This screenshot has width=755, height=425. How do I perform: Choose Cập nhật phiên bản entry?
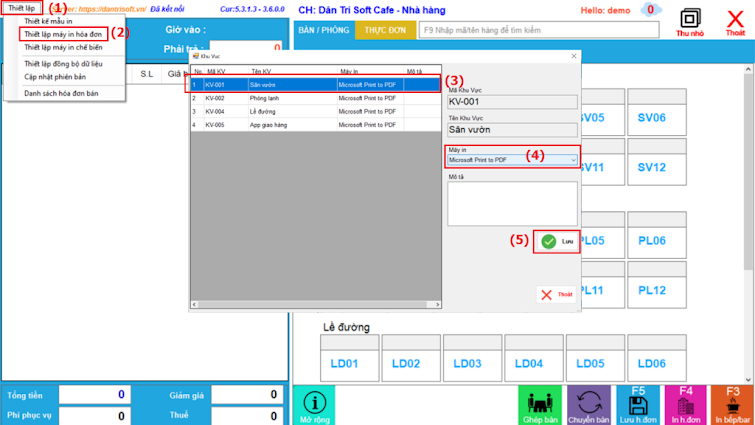pyautogui.click(x=55, y=77)
